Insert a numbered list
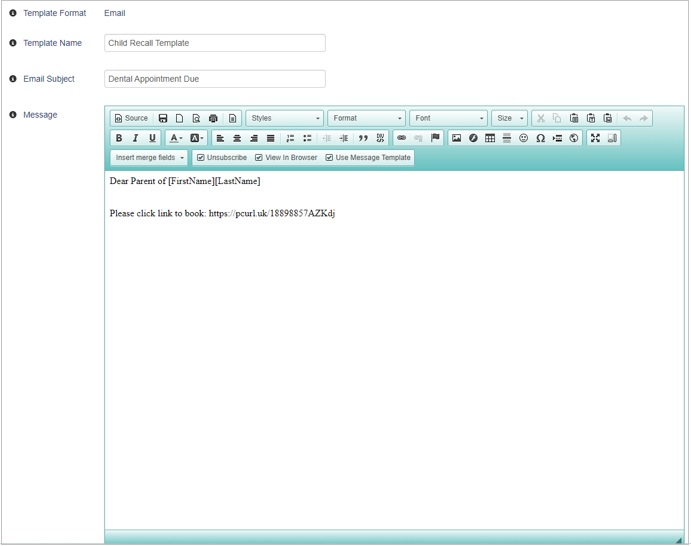This screenshot has width=691, height=546. (x=290, y=138)
